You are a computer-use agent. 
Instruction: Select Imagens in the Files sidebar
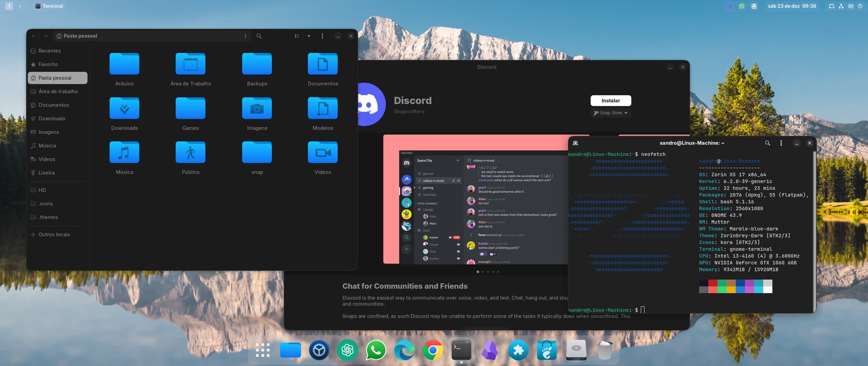coord(57,132)
